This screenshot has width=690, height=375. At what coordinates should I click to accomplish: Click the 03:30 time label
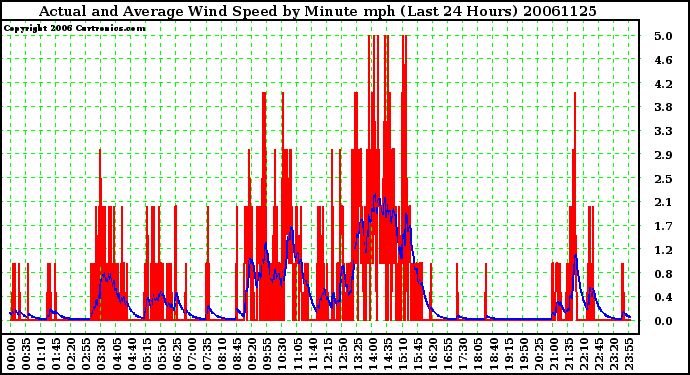click(x=101, y=354)
